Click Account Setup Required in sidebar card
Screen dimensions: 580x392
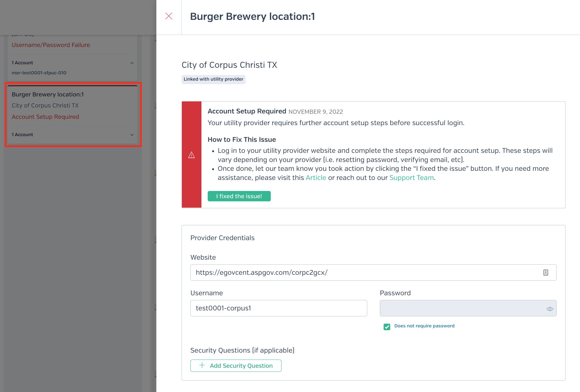(x=45, y=117)
